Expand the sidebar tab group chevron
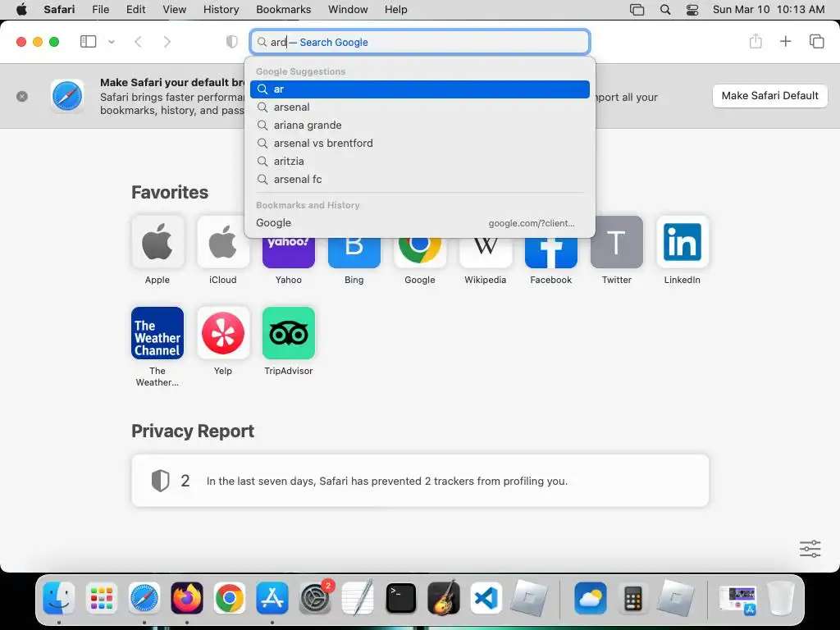This screenshot has width=840, height=630. (x=112, y=42)
